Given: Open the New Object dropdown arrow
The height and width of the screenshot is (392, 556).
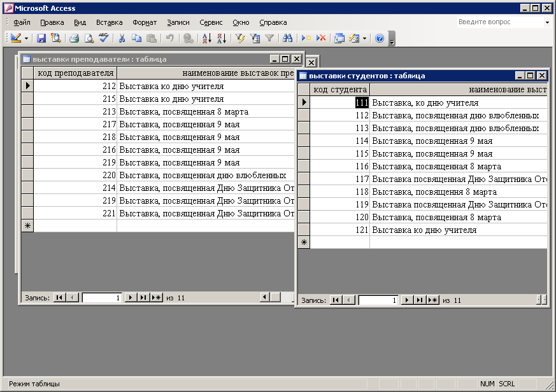Looking at the screenshot, I should [364, 38].
